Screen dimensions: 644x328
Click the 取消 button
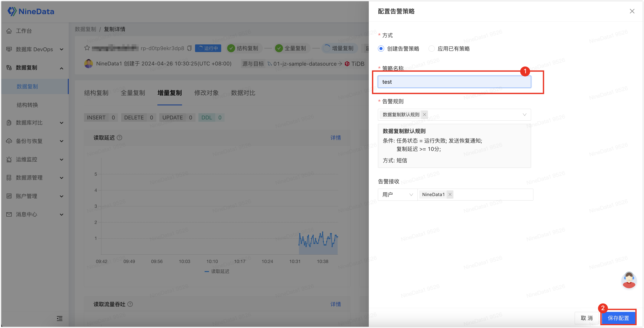tap(587, 318)
